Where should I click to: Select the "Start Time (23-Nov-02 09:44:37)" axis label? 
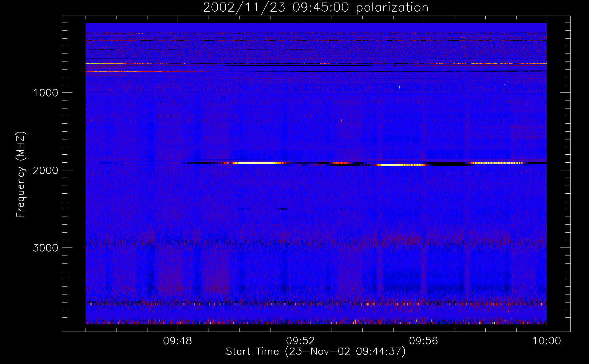tap(316, 352)
